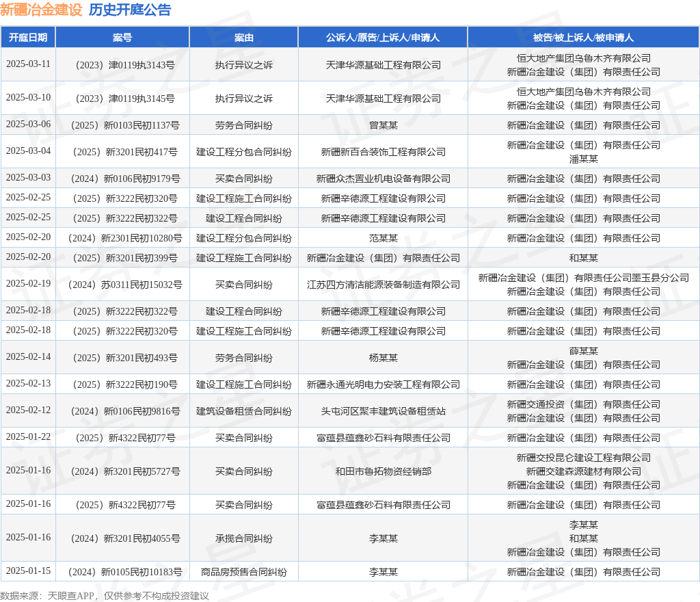Click defendant 新疆交建森源建材有限公司

(x=584, y=471)
